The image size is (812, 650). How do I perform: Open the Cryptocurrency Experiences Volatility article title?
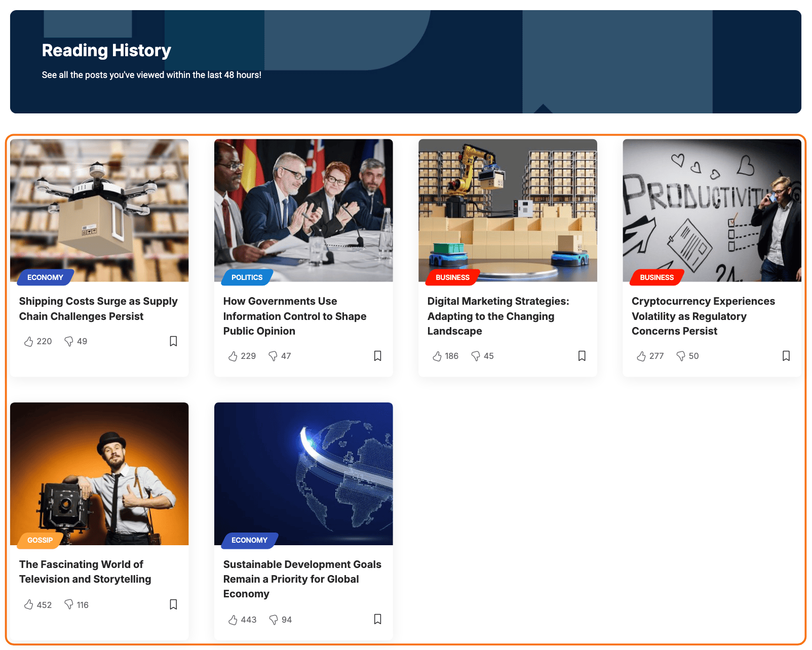(x=703, y=316)
